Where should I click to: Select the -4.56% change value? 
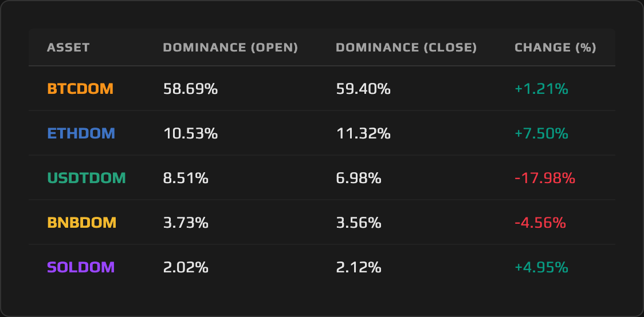[540, 223]
